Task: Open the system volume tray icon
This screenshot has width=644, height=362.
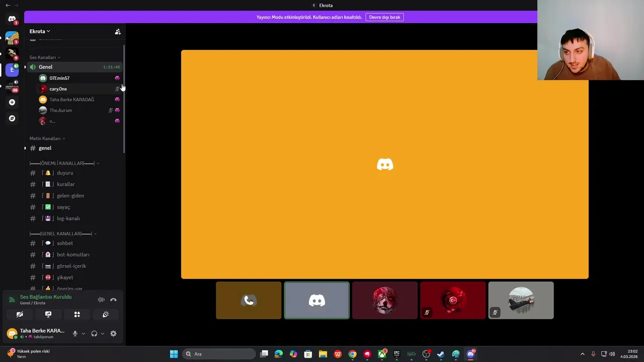Action: [612, 354]
